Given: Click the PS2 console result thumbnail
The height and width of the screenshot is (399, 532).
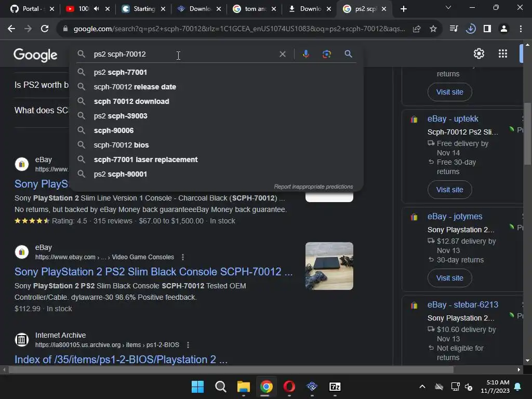Looking at the screenshot, I should (329, 266).
